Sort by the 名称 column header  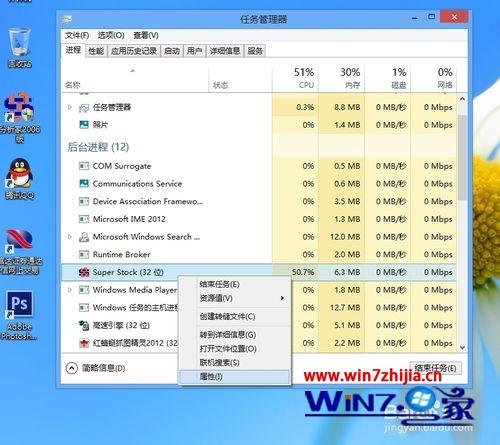(135, 78)
